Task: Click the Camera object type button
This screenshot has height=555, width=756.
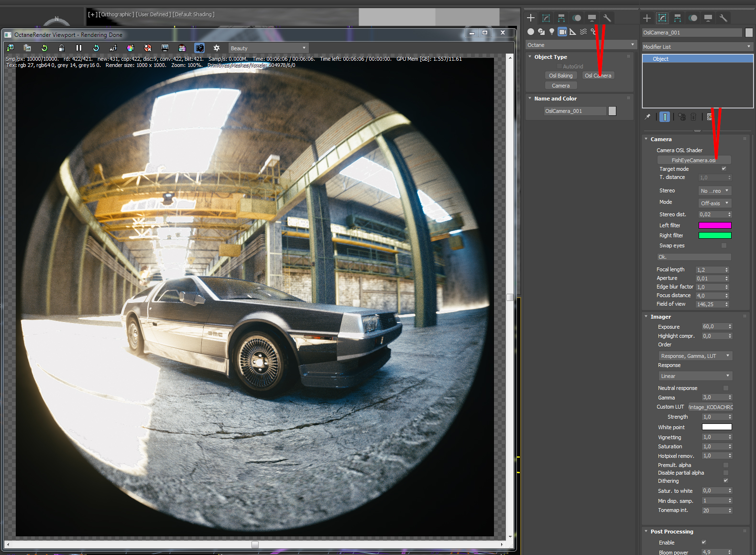Action: tap(560, 86)
